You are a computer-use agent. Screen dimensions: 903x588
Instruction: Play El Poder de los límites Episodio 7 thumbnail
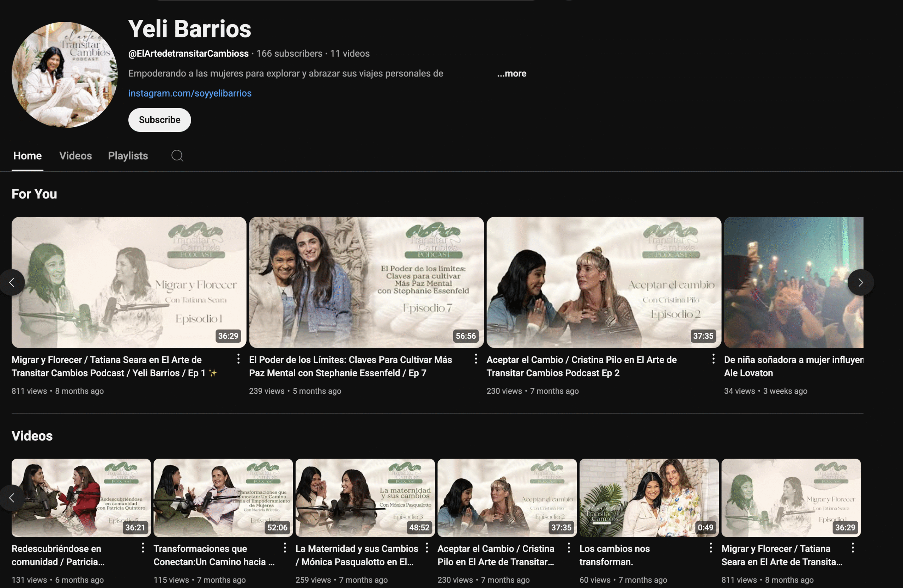[x=366, y=282]
